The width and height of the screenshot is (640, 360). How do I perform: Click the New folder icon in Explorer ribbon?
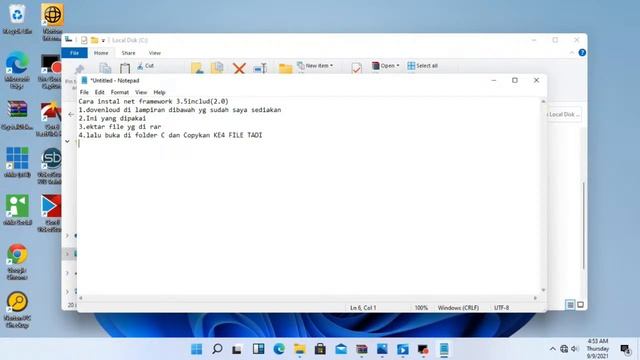[x=285, y=68]
